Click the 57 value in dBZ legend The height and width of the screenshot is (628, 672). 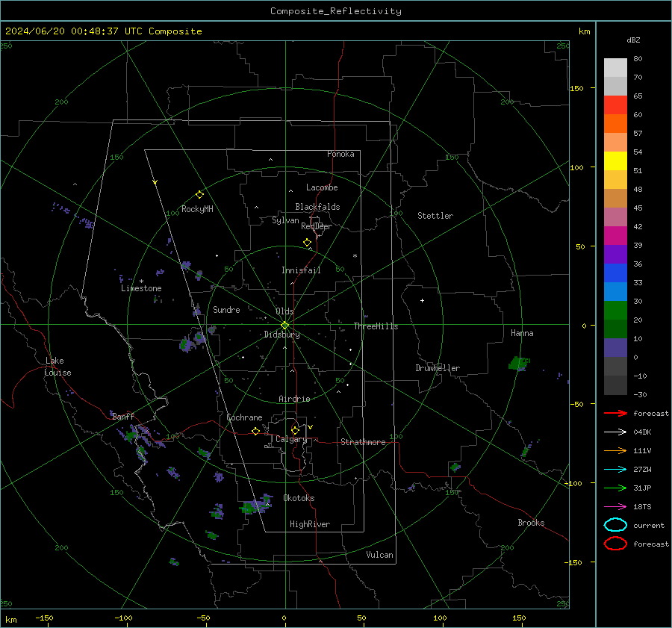(638, 134)
